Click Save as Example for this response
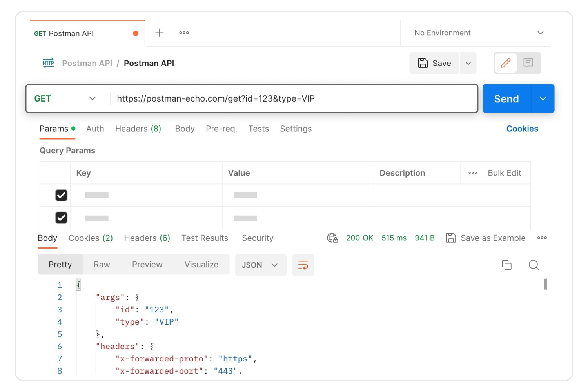The height and width of the screenshot is (392, 588). click(485, 238)
